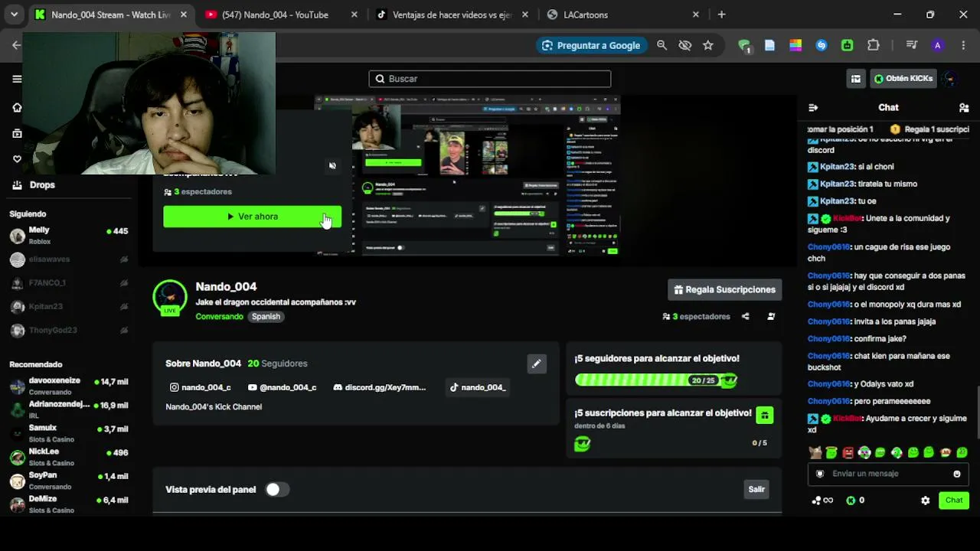Edit Sobre Nando_004 with pencil icon

[x=537, y=364]
